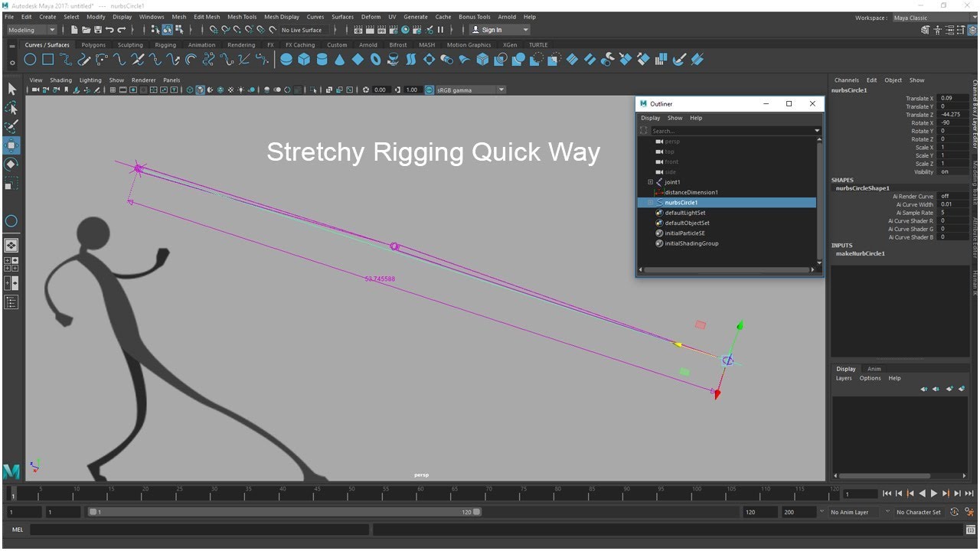
Task: Select the NURBS Circle shelf icon
Action: pyautogui.click(x=30, y=60)
